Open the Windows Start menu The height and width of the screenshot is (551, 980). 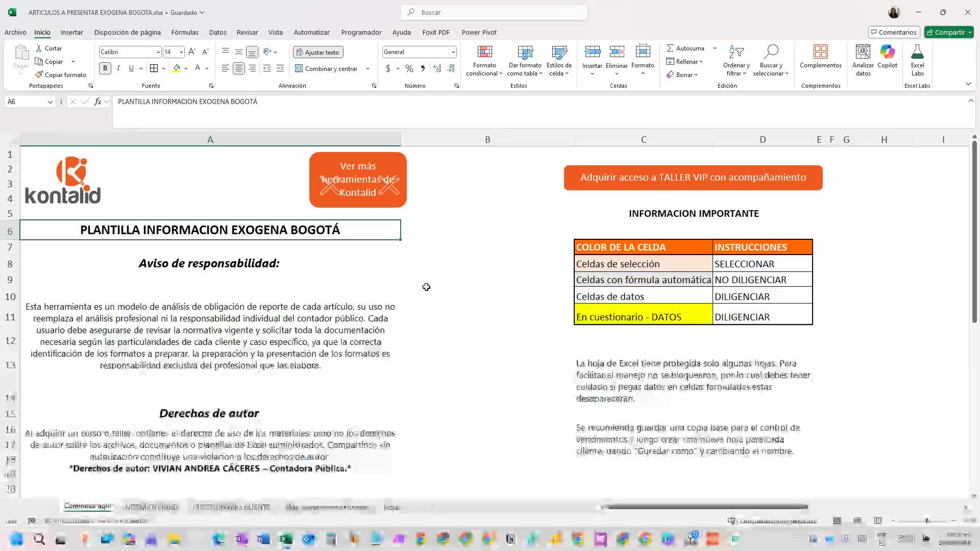coord(16,539)
